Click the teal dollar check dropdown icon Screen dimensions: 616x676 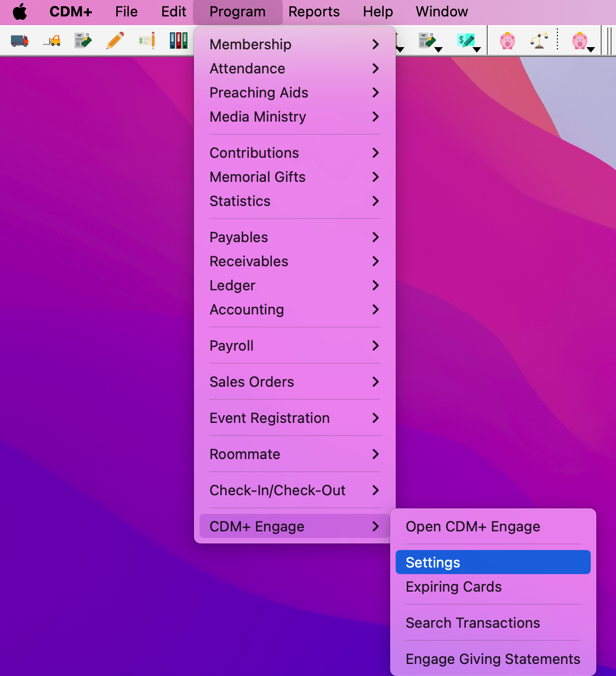coord(469,42)
